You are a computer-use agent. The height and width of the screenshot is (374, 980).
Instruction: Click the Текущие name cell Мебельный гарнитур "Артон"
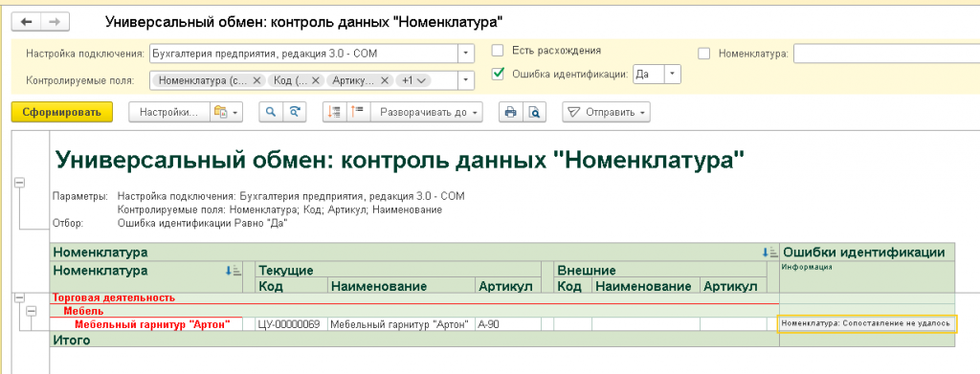coord(401,324)
